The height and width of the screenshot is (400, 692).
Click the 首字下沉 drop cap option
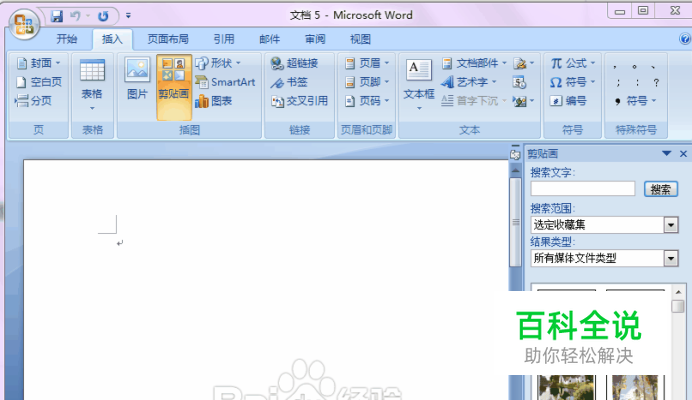(473, 101)
